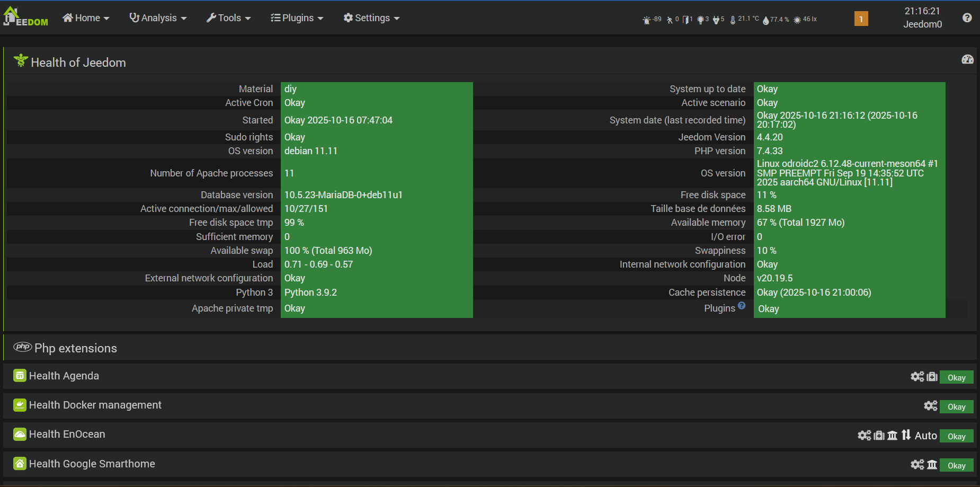Click the Jeedom logo in navbar
Viewport: 980px width, 487px height.
tap(25, 17)
